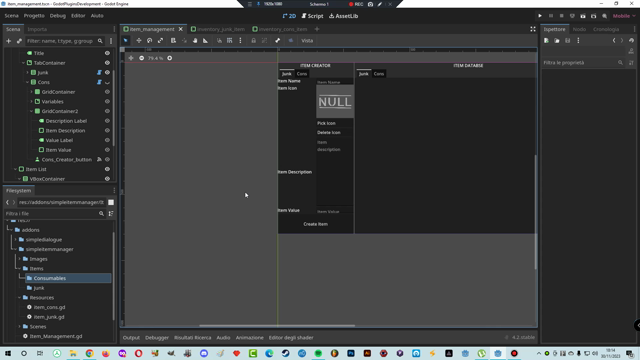Toggle visibility of Description Label node
The width and height of the screenshot is (640, 360).
click(x=107, y=121)
